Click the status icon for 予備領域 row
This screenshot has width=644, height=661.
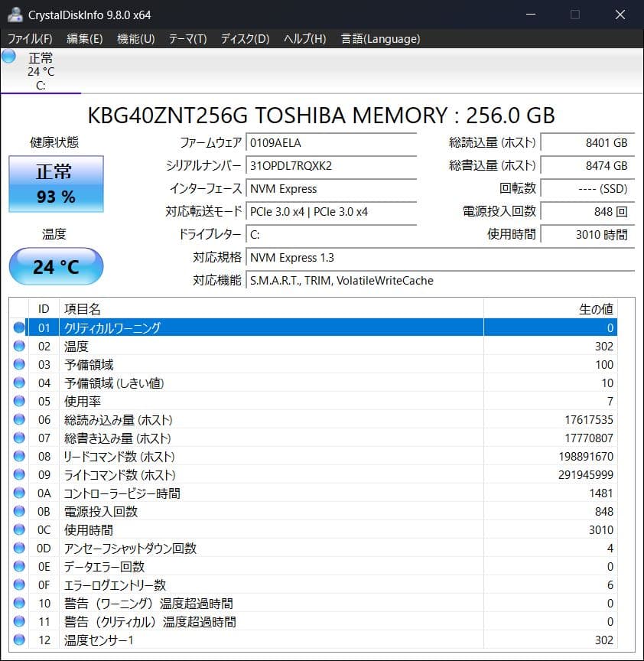click(18, 364)
